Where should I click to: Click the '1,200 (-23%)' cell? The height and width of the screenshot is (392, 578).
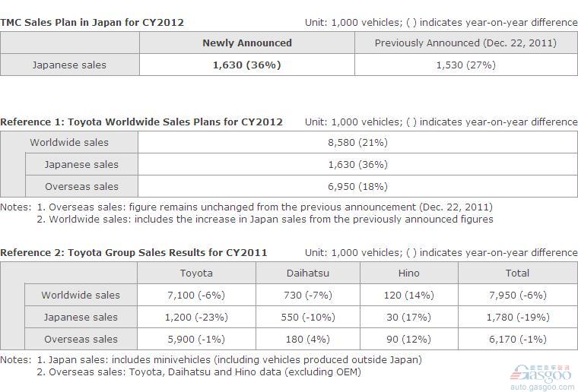pyautogui.click(x=196, y=318)
